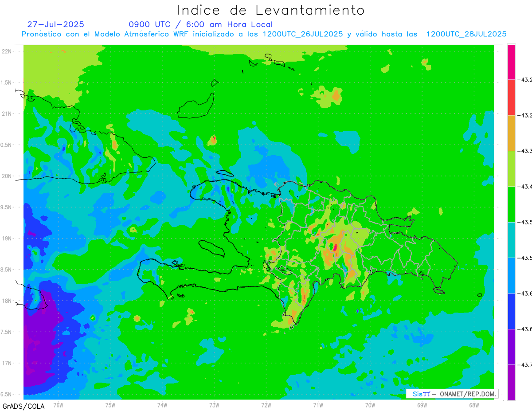Click the "18N" latitude label

click(8, 301)
